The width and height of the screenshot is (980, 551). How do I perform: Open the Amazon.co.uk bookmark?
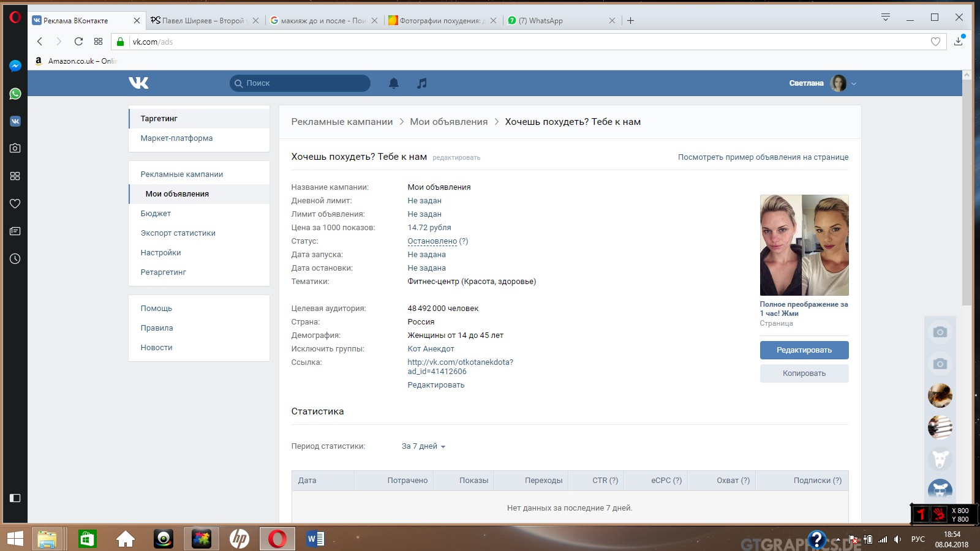point(75,61)
